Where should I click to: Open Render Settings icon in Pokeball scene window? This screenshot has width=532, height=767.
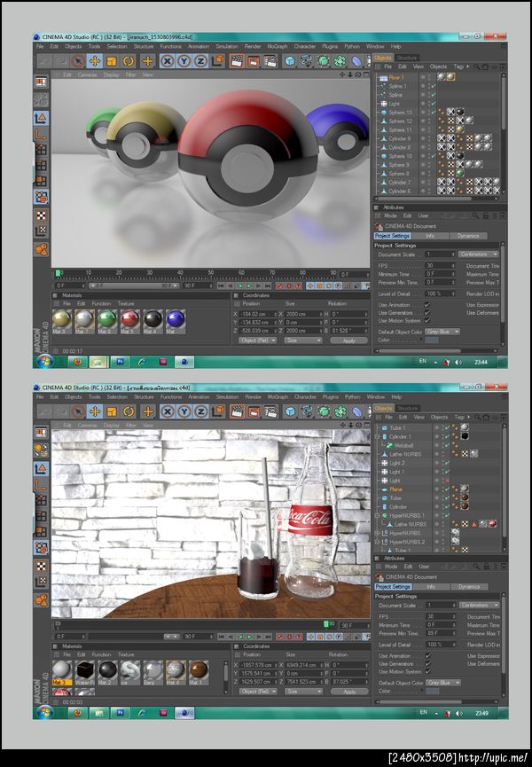point(270,61)
